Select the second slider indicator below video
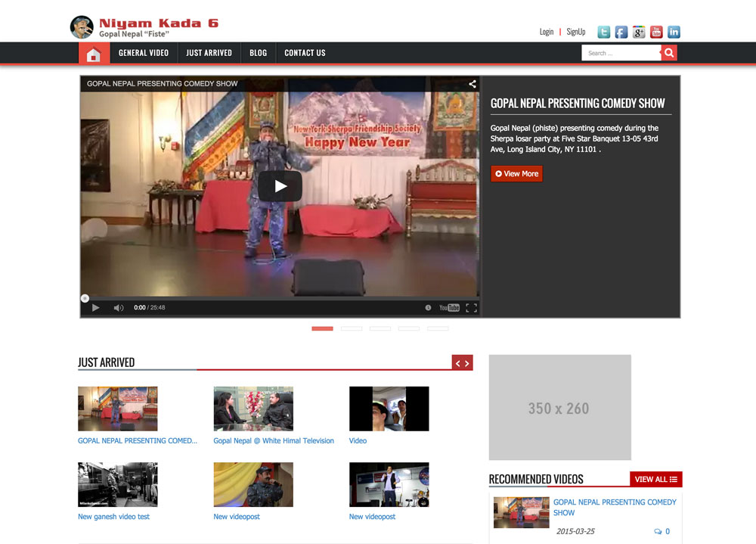 pos(352,328)
